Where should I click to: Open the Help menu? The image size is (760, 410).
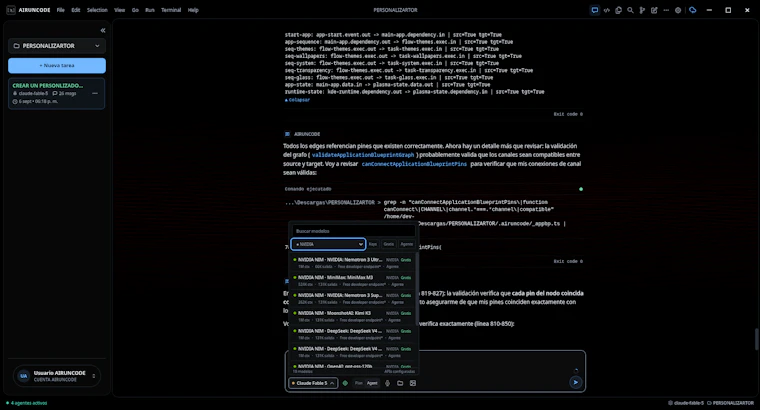tap(193, 10)
